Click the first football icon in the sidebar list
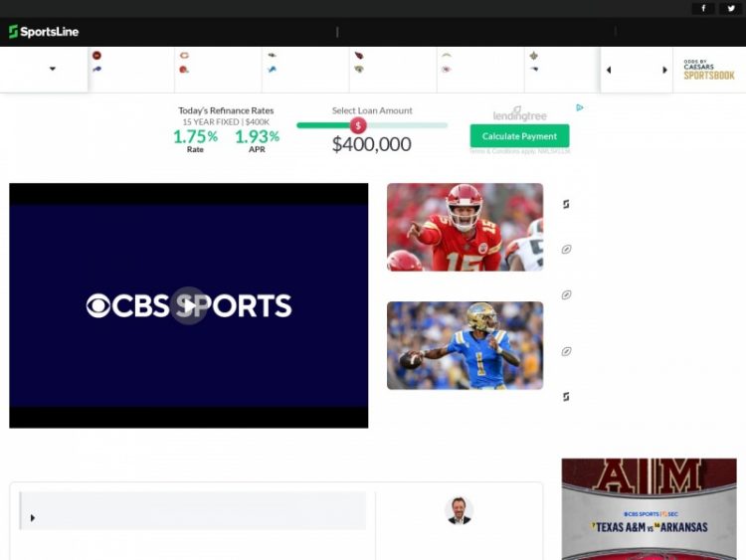Viewport: 746px width, 560px height. click(x=566, y=250)
